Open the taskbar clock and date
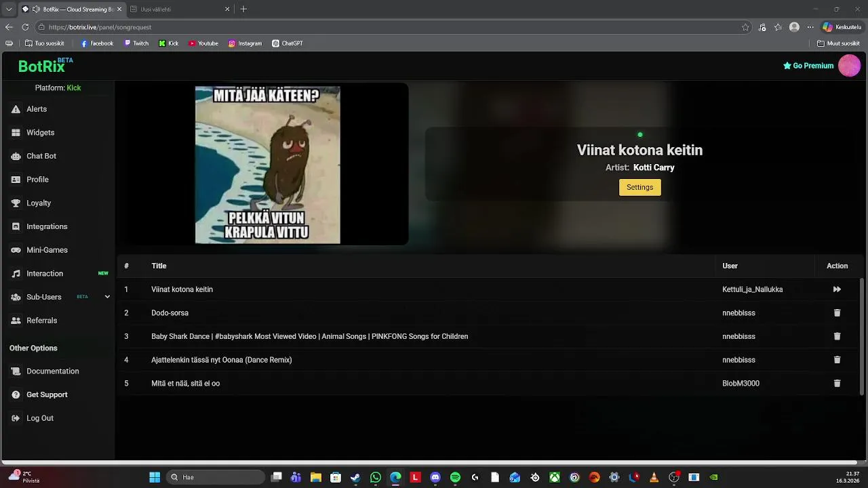The image size is (868, 488). (x=848, y=477)
